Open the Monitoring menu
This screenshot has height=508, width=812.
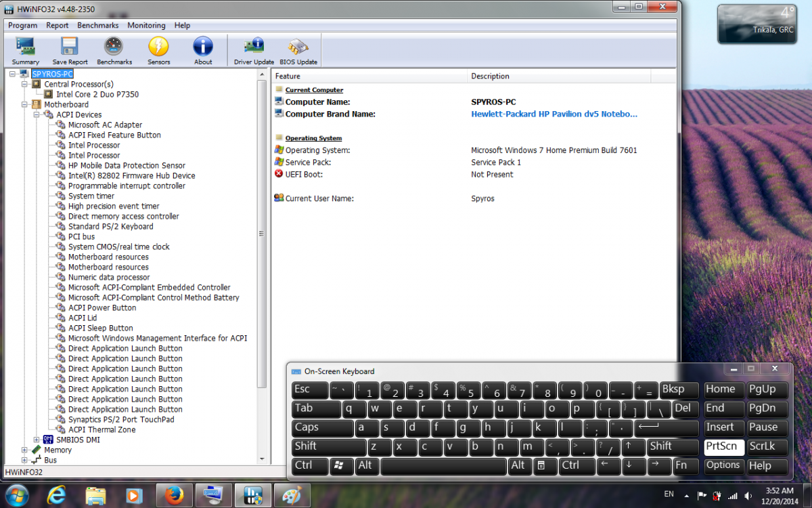pos(146,25)
